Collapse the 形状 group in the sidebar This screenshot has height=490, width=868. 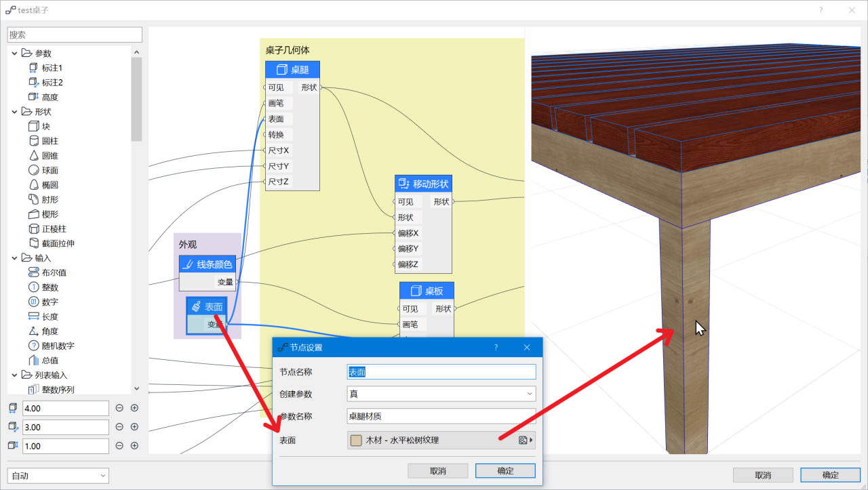[x=14, y=111]
